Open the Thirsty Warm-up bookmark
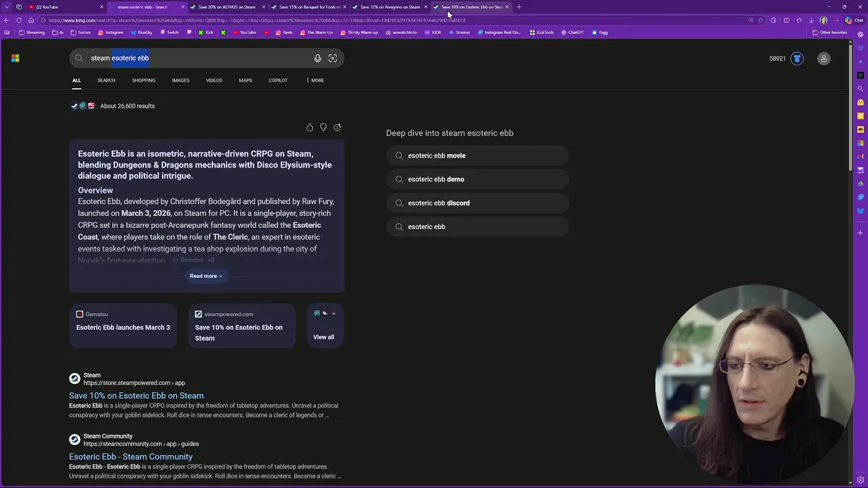 [359, 33]
